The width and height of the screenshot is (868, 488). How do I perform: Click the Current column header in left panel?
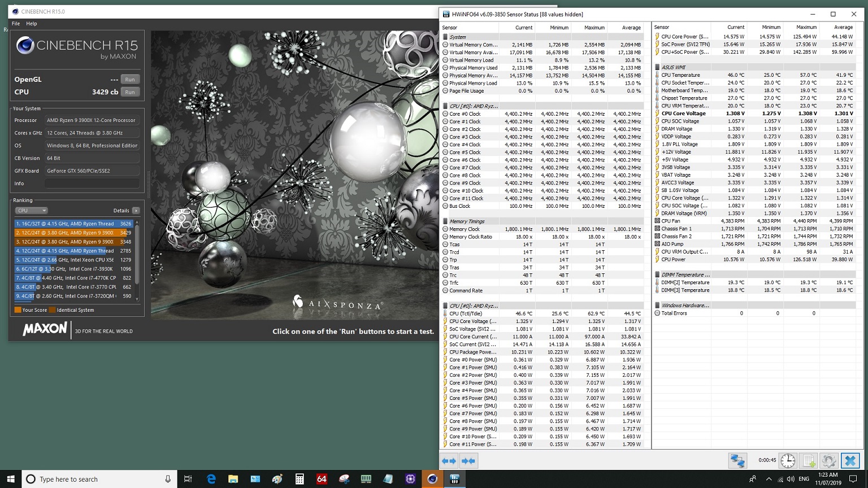pyautogui.click(x=524, y=28)
